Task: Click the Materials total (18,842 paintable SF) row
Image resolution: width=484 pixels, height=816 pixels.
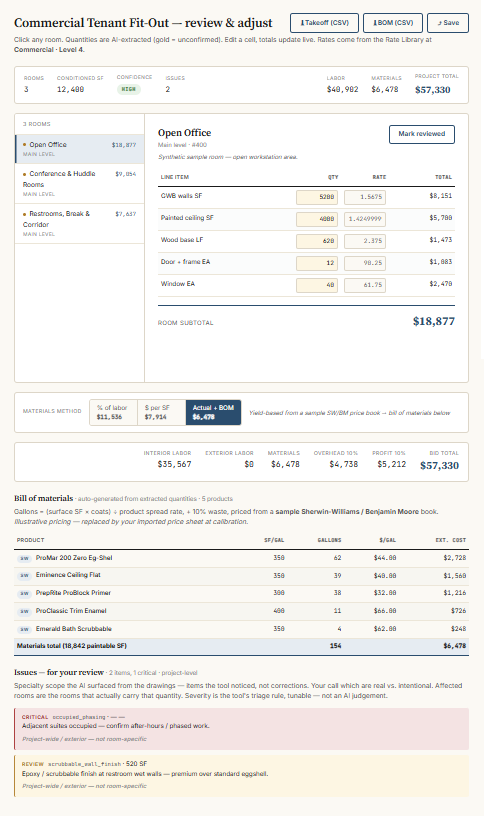Action: (x=241, y=646)
